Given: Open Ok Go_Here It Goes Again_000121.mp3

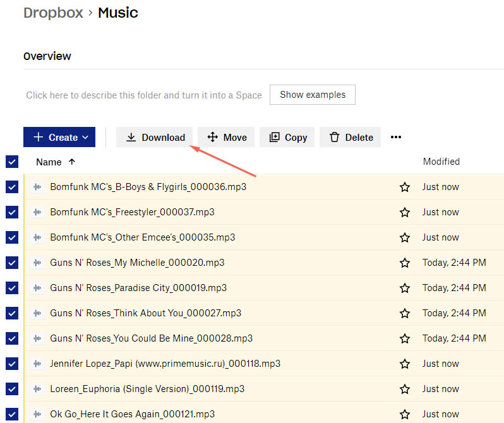Looking at the screenshot, I should tap(133, 414).
